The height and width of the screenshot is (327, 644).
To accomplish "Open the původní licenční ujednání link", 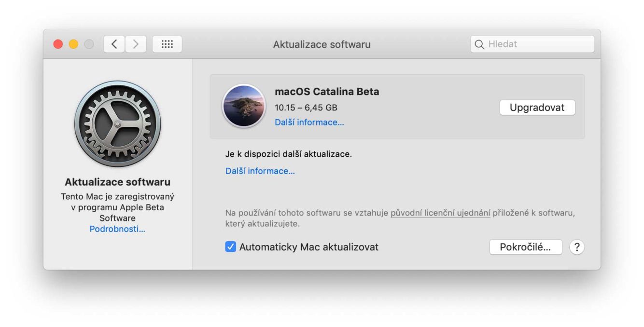I will 440,213.
